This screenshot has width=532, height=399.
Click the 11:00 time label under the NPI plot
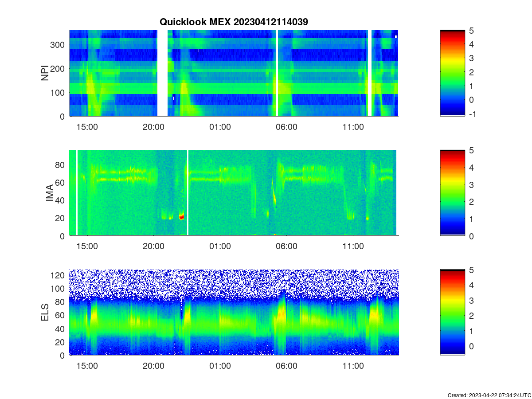(x=353, y=127)
